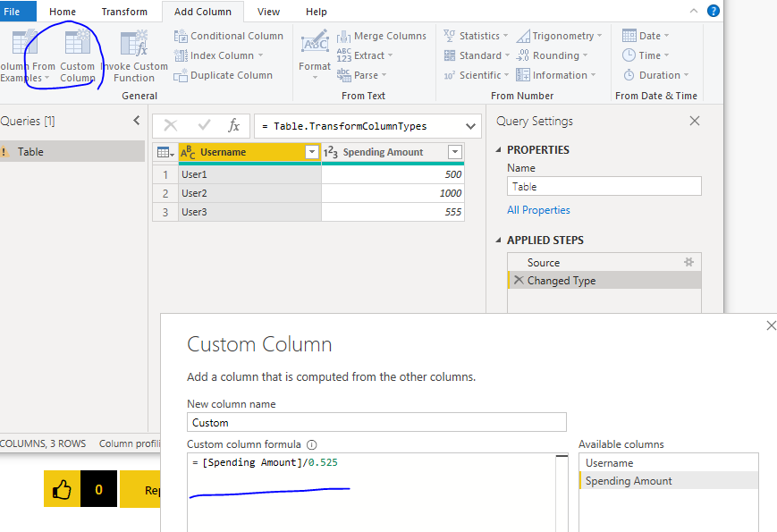Open the Source step settings gear
Image resolution: width=777 pixels, height=532 pixels.
click(688, 262)
